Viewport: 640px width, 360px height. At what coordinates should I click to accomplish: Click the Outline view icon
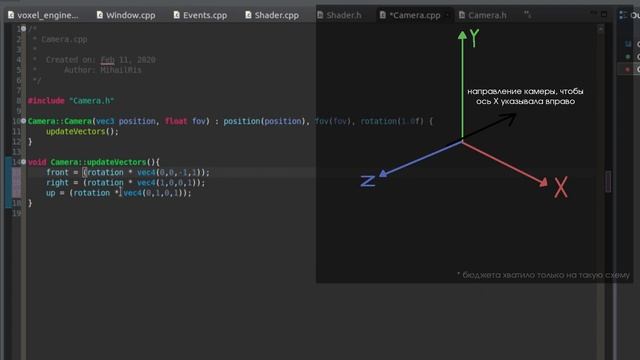[623, 15]
